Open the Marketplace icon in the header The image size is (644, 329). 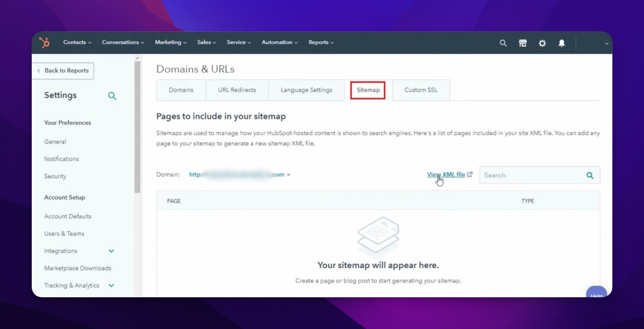[522, 43]
